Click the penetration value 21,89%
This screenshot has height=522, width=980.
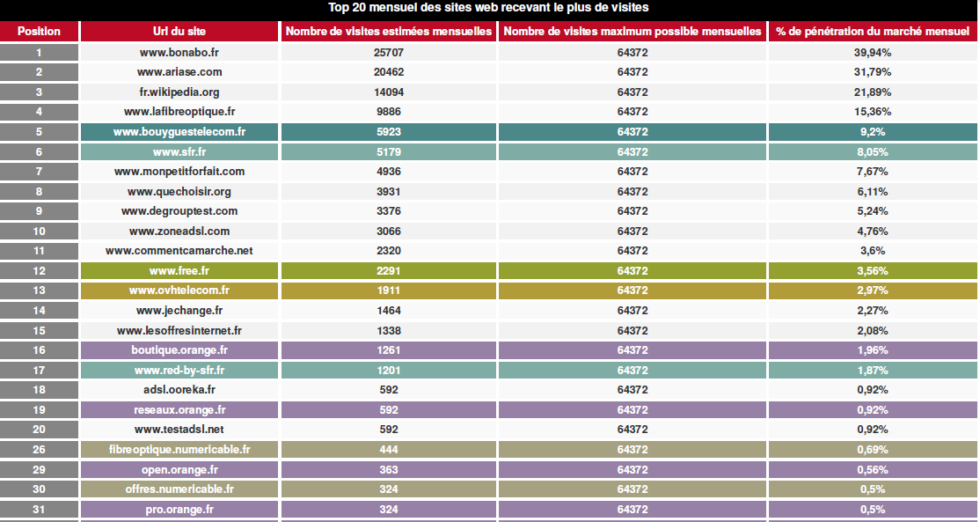tap(873, 92)
